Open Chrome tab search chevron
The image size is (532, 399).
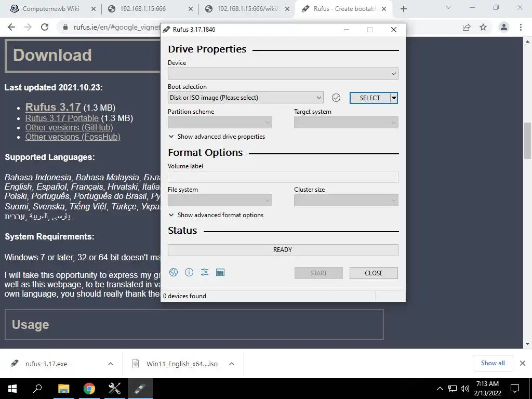(x=448, y=7)
